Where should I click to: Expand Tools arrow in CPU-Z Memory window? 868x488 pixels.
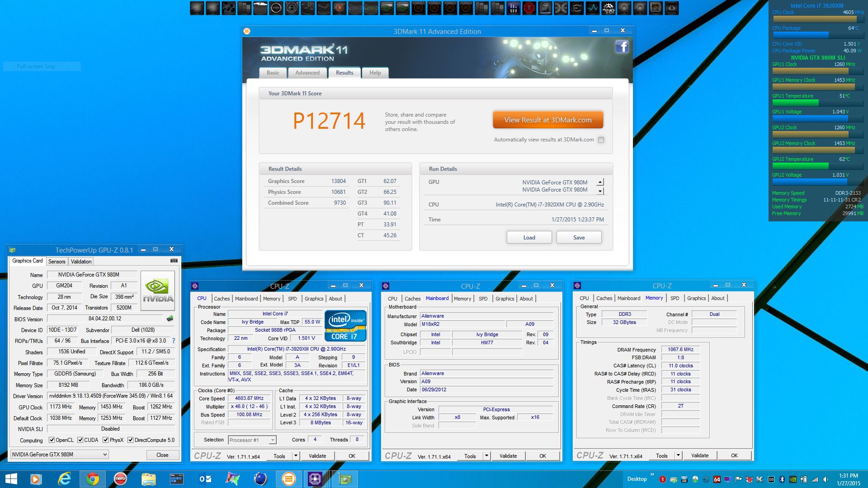tap(678, 456)
